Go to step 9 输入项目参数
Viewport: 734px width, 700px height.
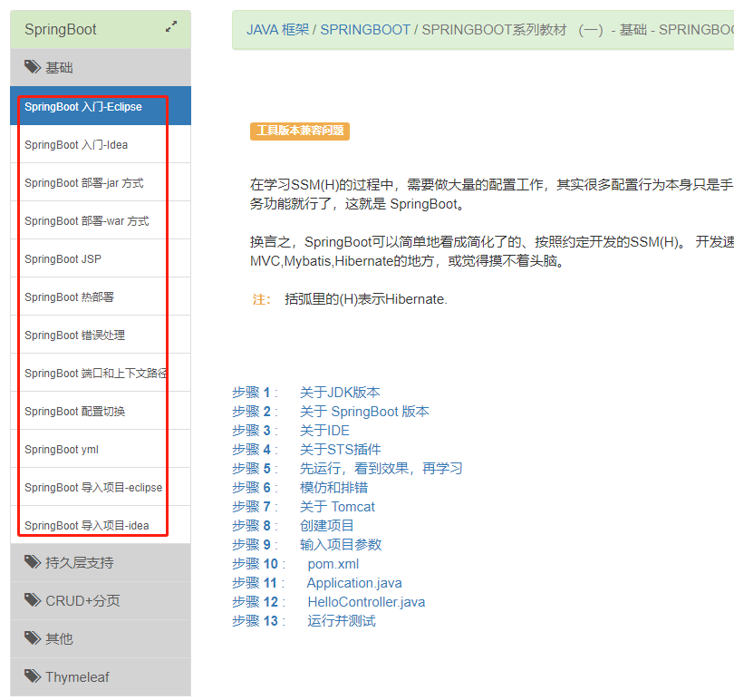tap(341, 544)
